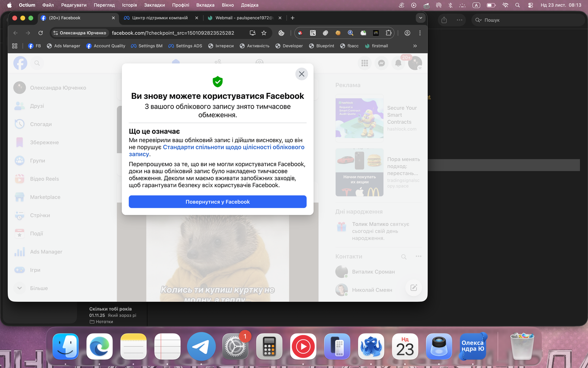Open the Ads Manager bookmark
Viewport: 588px width, 368px height.
click(63, 46)
